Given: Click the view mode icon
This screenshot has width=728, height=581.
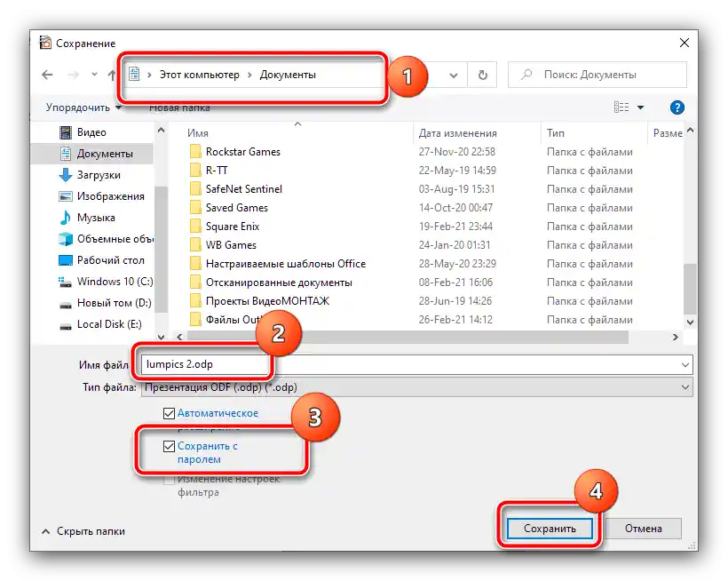Looking at the screenshot, I should pyautogui.click(x=621, y=107).
